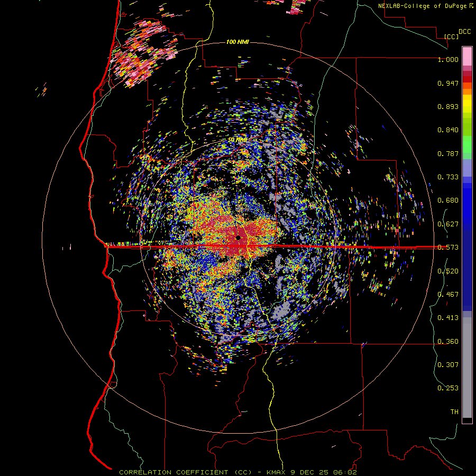Image resolution: width=476 pixels, height=476 pixels.
Task: Pick the gray color bar segment
Action: coord(467,368)
